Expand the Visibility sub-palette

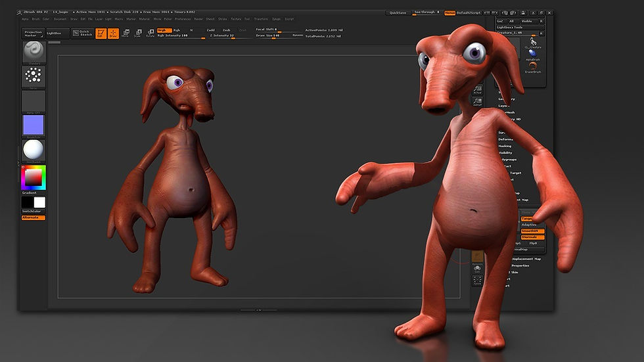[505, 152]
